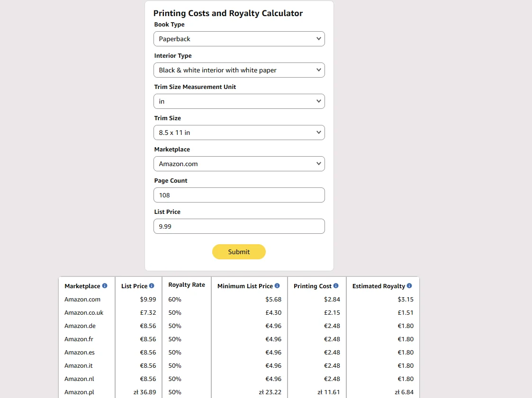Click the zł 36.89 list price cell
Screen dimensions: 532x398
[144, 392]
